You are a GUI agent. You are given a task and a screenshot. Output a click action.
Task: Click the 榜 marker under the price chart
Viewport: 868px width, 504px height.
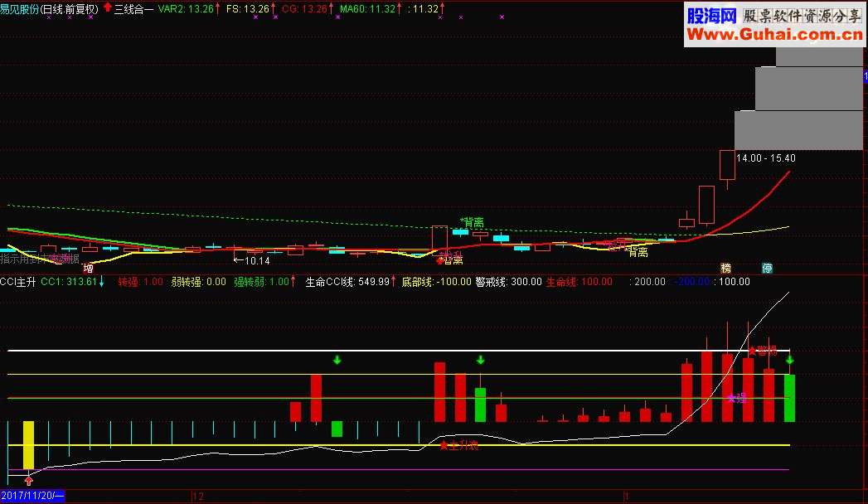tap(725, 269)
